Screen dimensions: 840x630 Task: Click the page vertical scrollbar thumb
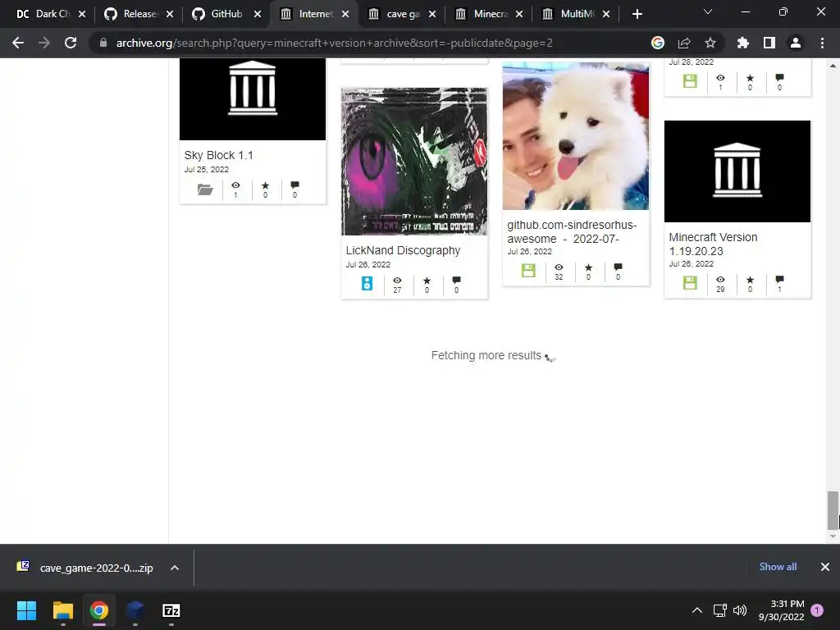[x=833, y=510]
